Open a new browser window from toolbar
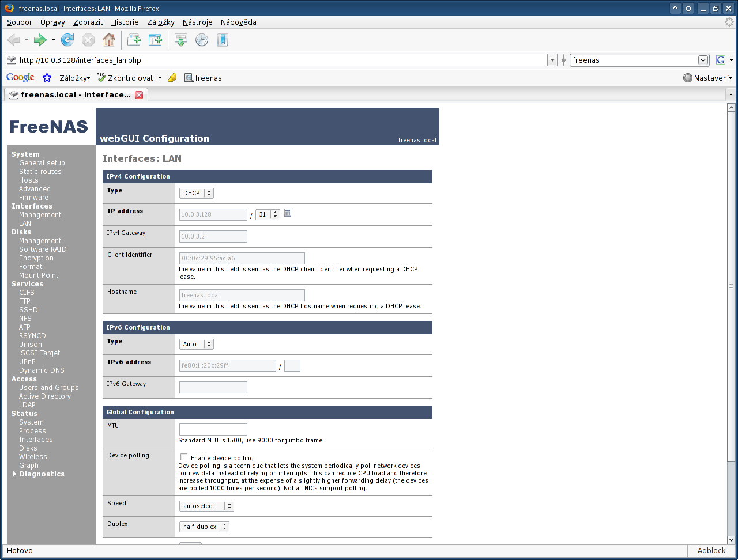 click(155, 40)
